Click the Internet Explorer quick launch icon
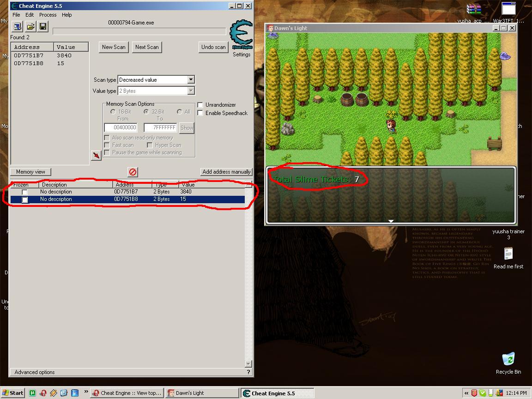Viewport: 532px width, 399px height. (x=64, y=393)
